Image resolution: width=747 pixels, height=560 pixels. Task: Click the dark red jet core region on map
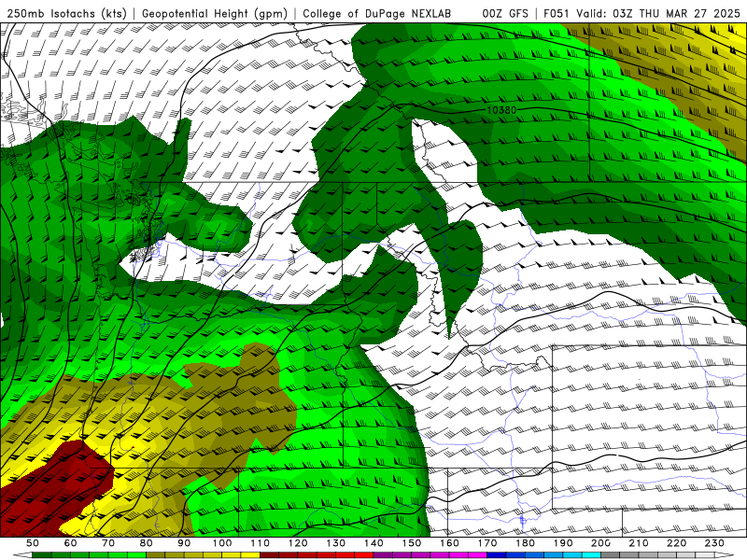pyautogui.click(x=52, y=485)
